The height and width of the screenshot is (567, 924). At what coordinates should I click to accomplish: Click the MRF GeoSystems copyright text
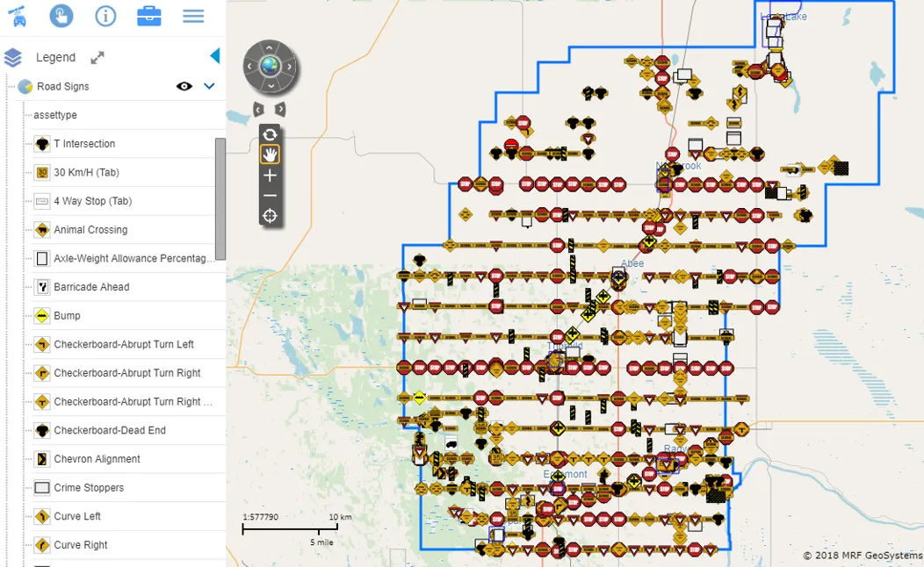(x=863, y=556)
